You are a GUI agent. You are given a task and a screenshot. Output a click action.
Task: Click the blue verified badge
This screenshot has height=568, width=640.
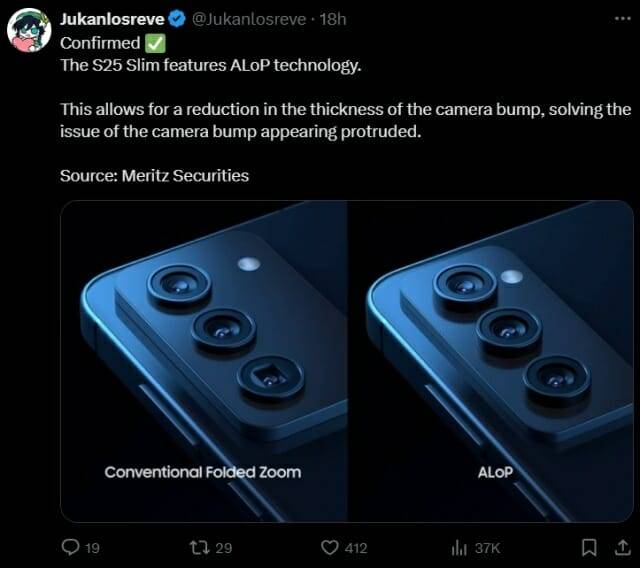point(177,19)
